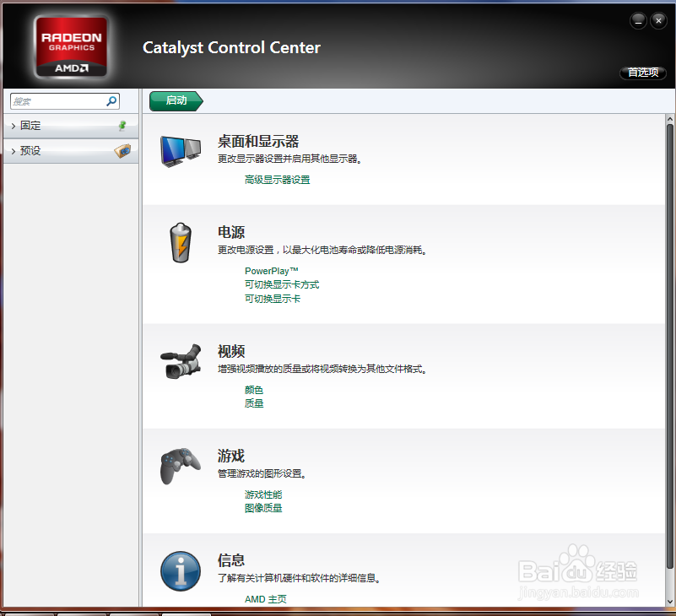Open the 游戏性能 link
Viewport: 676px width, 616px height.
click(263, 494)
